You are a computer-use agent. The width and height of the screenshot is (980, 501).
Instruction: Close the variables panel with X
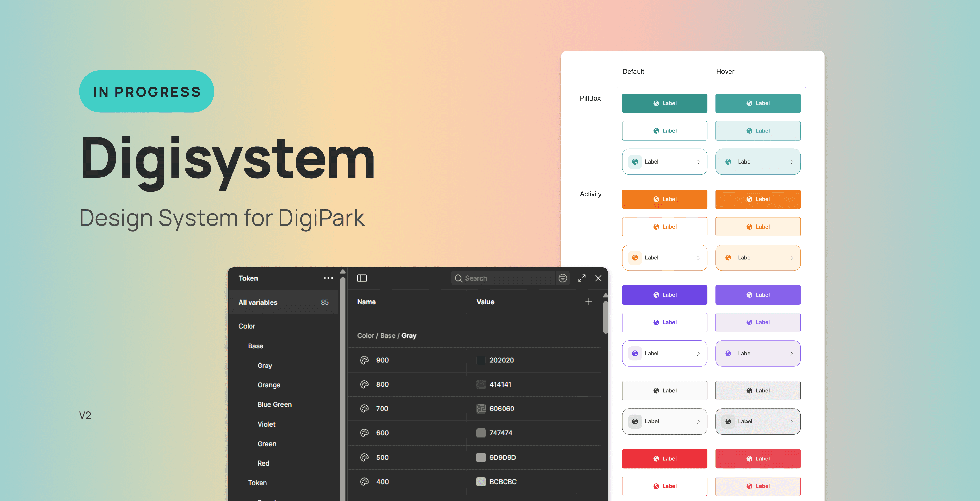598,278
